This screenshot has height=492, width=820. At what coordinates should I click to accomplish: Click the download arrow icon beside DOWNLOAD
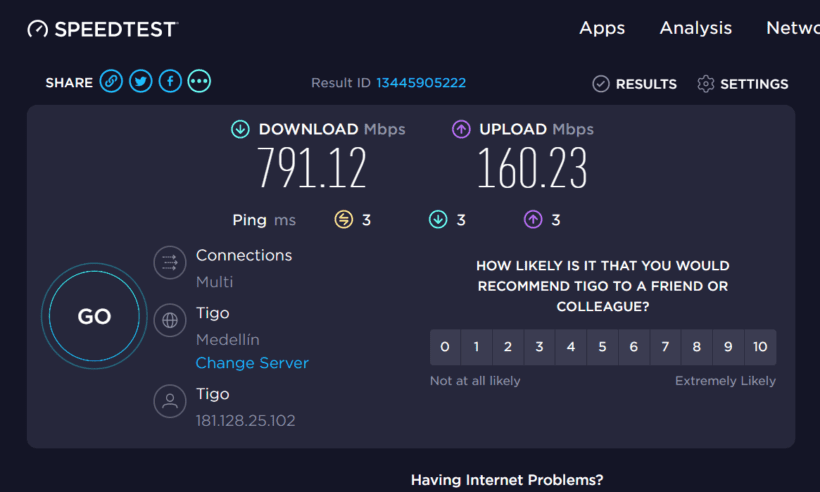[241, 129]
